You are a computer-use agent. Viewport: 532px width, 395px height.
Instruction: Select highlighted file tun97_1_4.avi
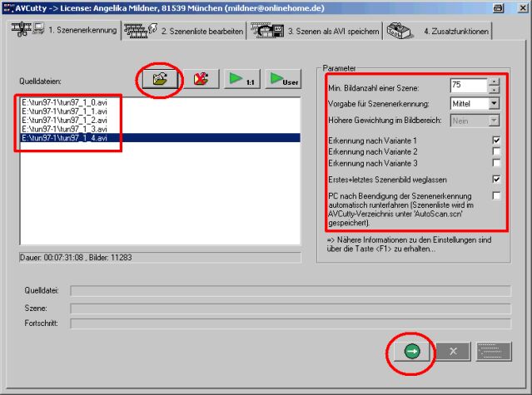point(161,137)
